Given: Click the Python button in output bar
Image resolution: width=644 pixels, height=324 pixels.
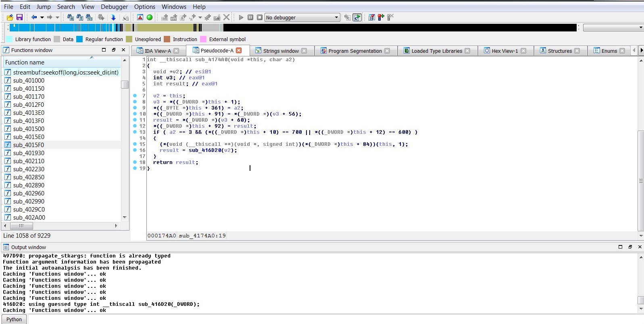Looking at the screenshot, I should 14,319.
